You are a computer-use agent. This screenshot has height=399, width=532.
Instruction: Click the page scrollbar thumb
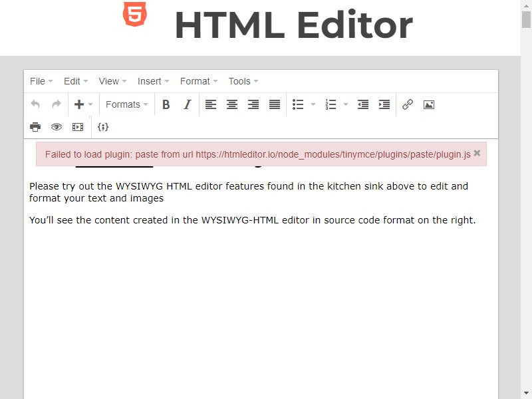526,19
